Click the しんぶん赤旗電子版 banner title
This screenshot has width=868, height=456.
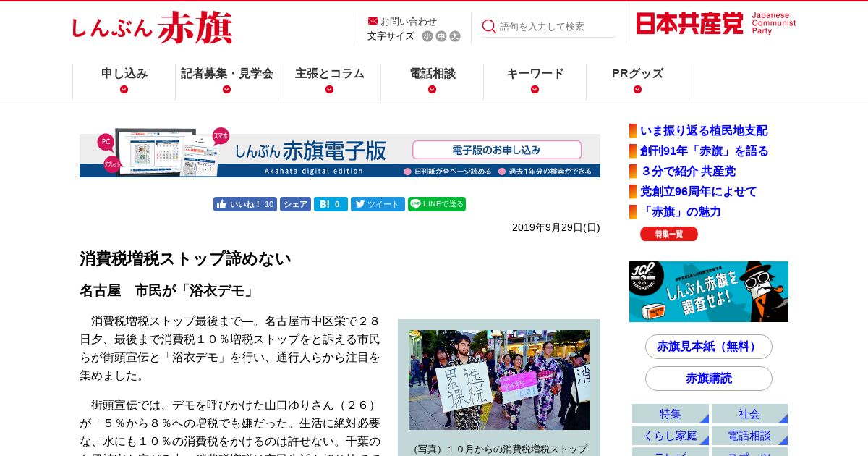[310, 151]
